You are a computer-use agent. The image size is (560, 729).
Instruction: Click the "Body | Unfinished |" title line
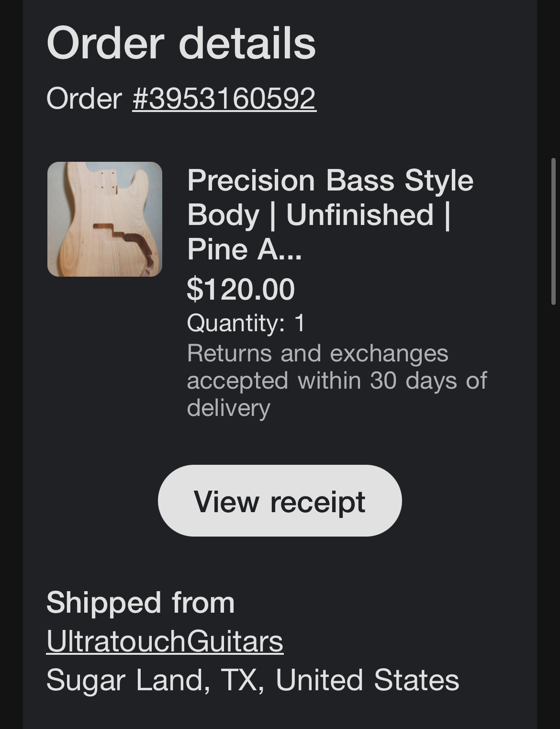319,215
